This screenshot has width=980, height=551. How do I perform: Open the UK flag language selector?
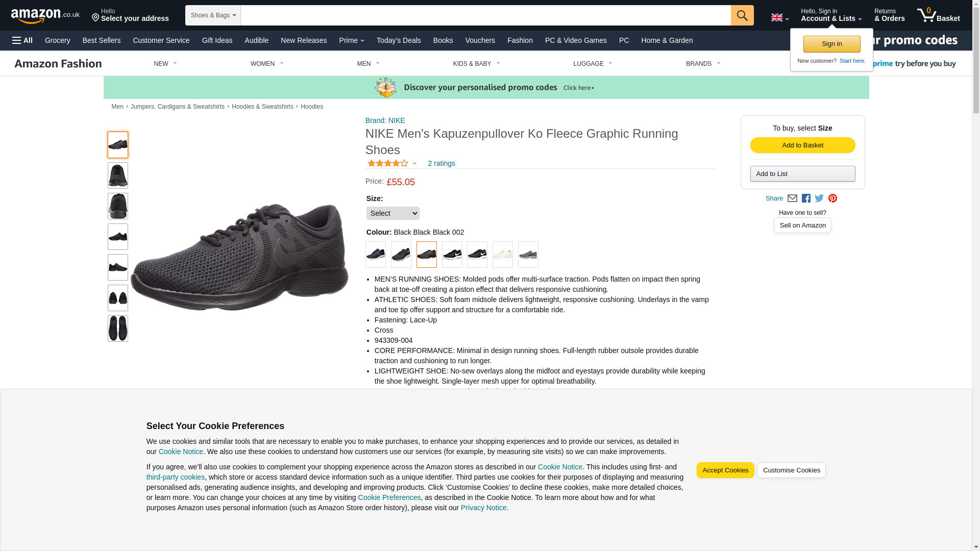tap(779, 17)
